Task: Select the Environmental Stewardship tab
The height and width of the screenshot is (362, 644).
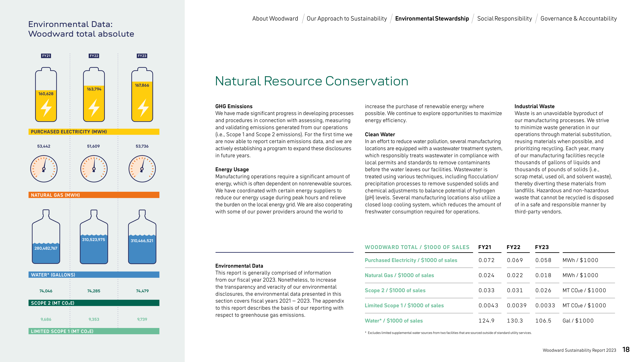Action: [432, 18]
